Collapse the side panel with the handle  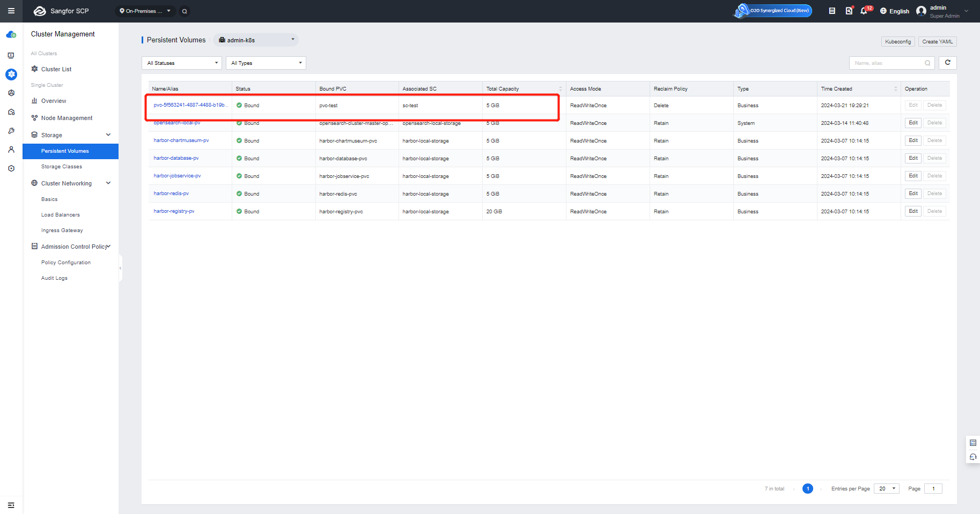[x=121, y=268]
